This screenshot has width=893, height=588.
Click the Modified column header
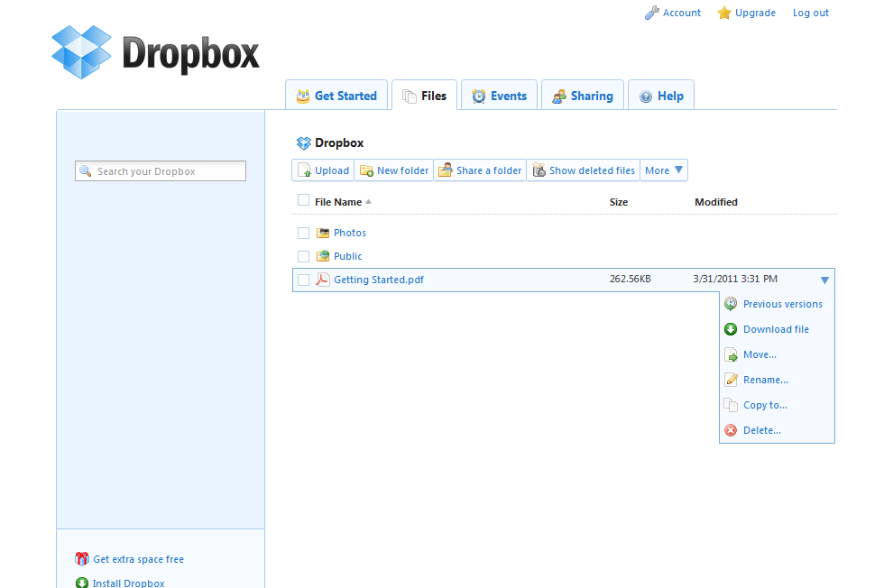coord(716,201)
